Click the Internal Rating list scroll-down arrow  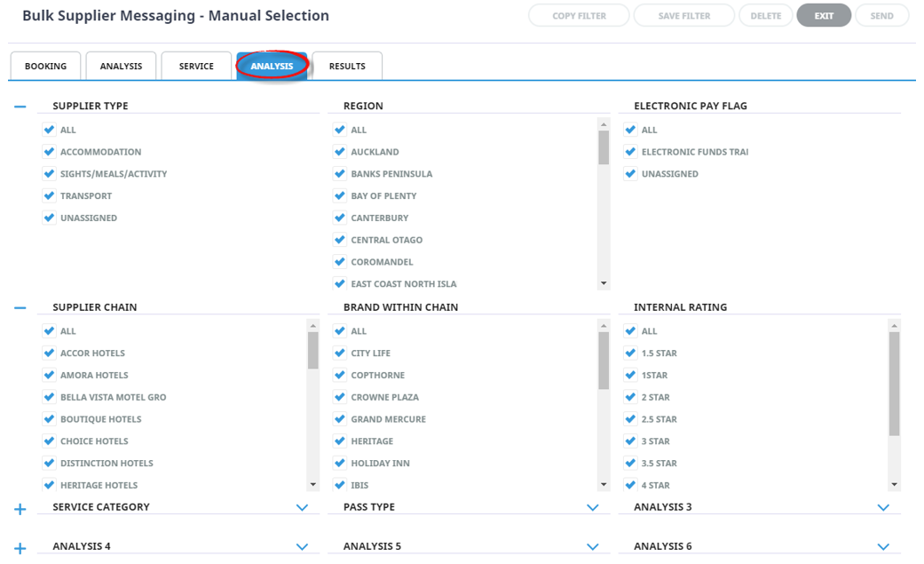coord(894,485)
